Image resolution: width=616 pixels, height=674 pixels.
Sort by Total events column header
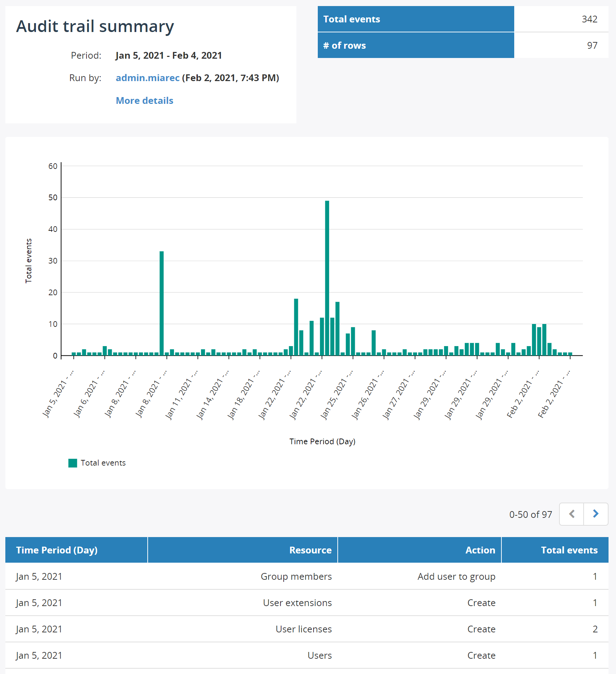coord(555,550)
